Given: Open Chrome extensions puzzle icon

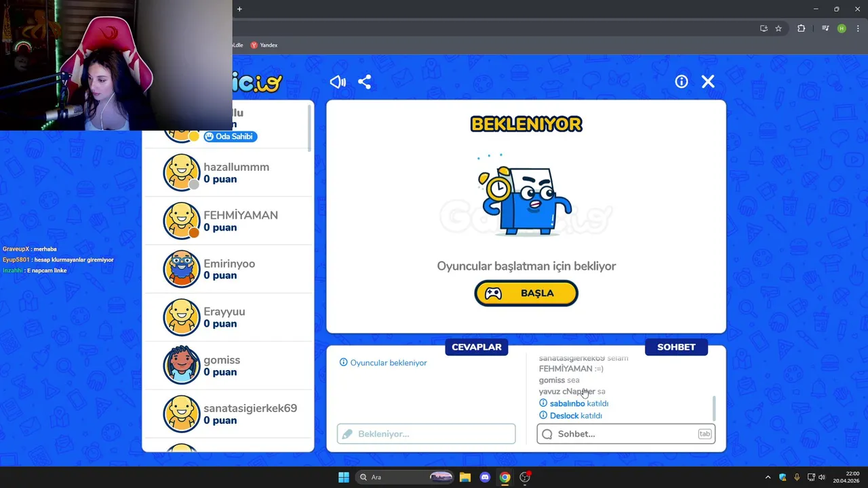Looking at the screenshot, I should click(x=801, y=28).
